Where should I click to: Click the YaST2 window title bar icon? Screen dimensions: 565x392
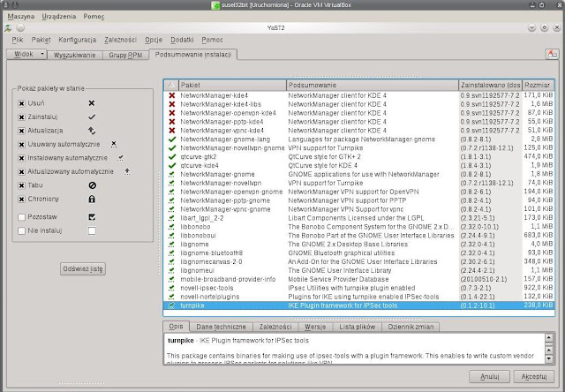point(8,27)
